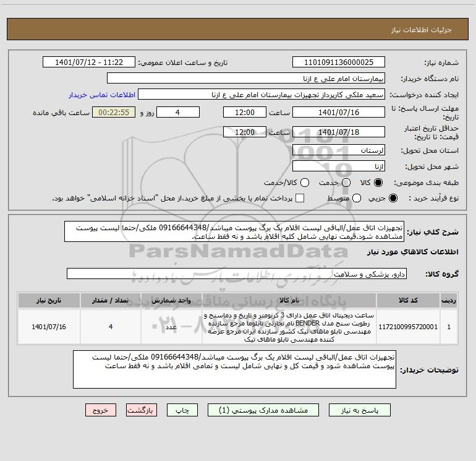Click the تعداد / مقدار column header

pos(111,300)
